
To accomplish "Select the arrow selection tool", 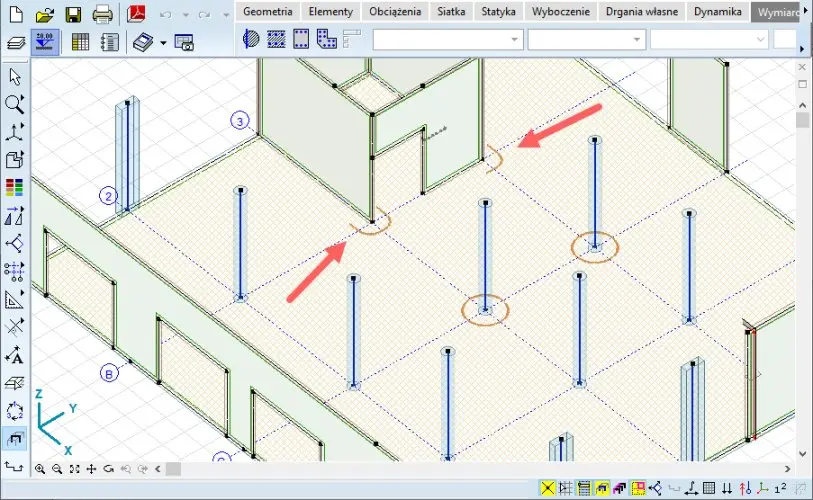I will coord(15,76).
